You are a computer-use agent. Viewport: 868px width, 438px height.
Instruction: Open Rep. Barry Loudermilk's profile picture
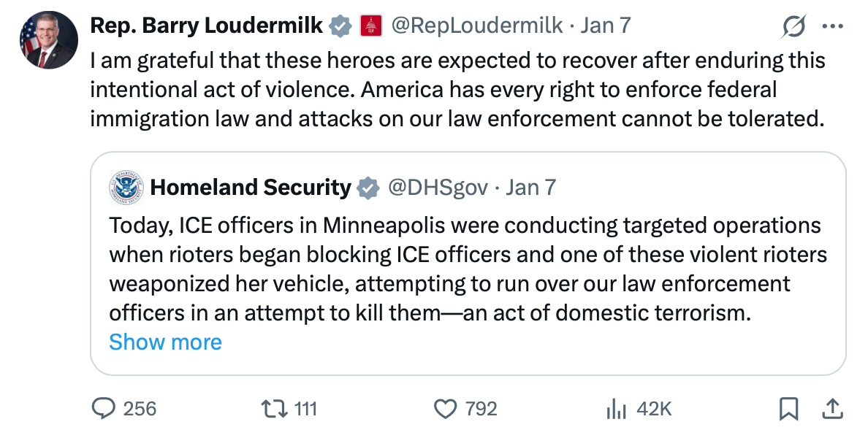48,41
